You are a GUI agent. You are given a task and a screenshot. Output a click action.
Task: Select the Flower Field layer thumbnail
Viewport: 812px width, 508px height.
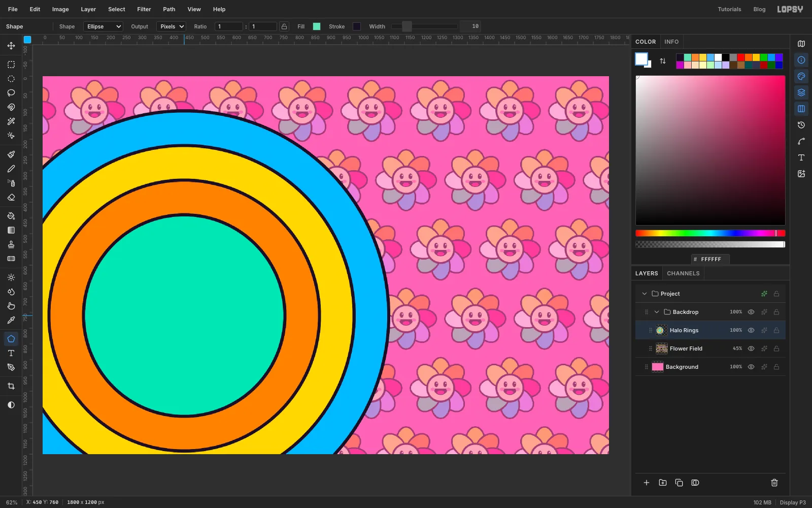[x=662, y=348]
